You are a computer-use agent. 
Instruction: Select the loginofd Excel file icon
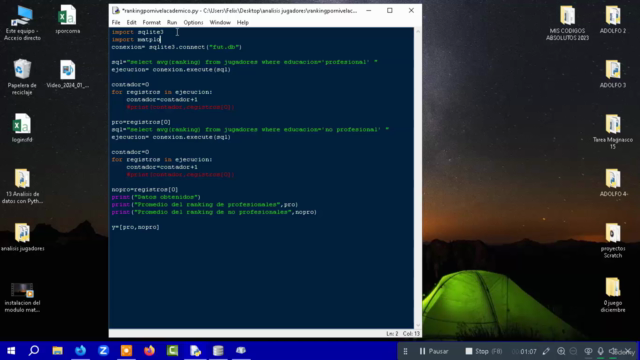(22, 128)
